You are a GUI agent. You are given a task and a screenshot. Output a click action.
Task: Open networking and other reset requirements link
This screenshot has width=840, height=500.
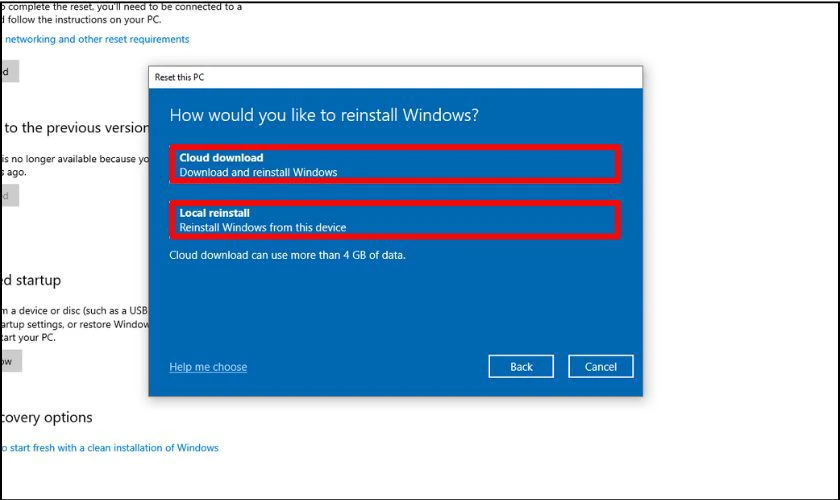(x=95, y=39)
